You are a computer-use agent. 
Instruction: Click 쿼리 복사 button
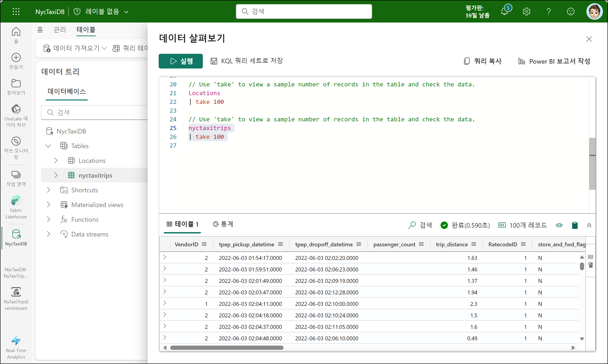(483, 61)
